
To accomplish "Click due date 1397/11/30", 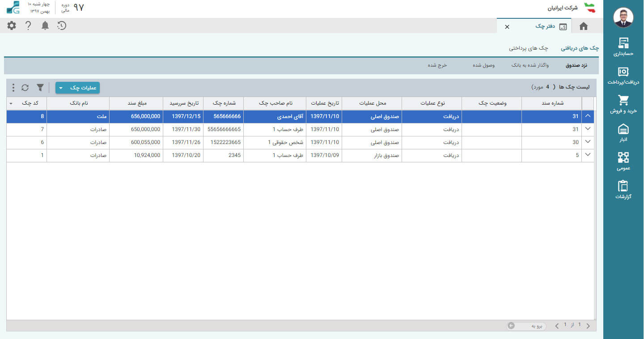I will click(186, 129).
